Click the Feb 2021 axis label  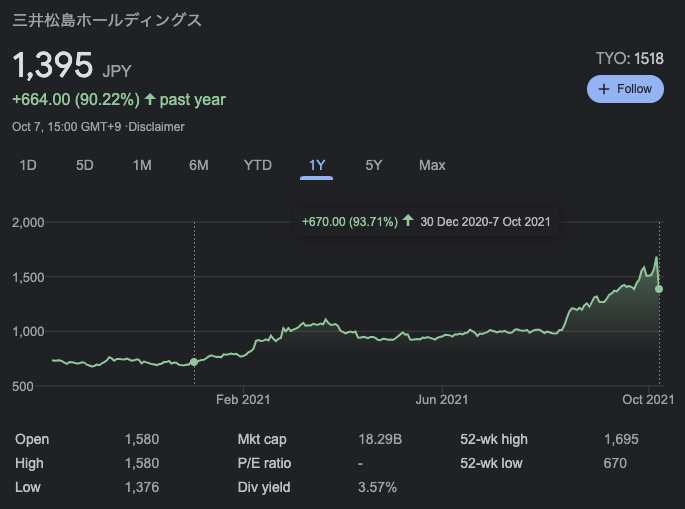coord(243,399)
